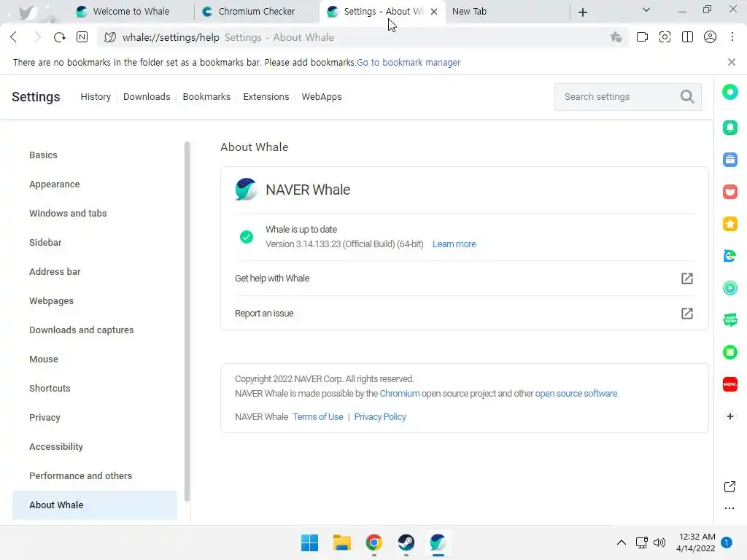This screenshot has width=747, height=560.
Task: Switch to Welcome to Whale tab
Action: (x=131, y=12)
